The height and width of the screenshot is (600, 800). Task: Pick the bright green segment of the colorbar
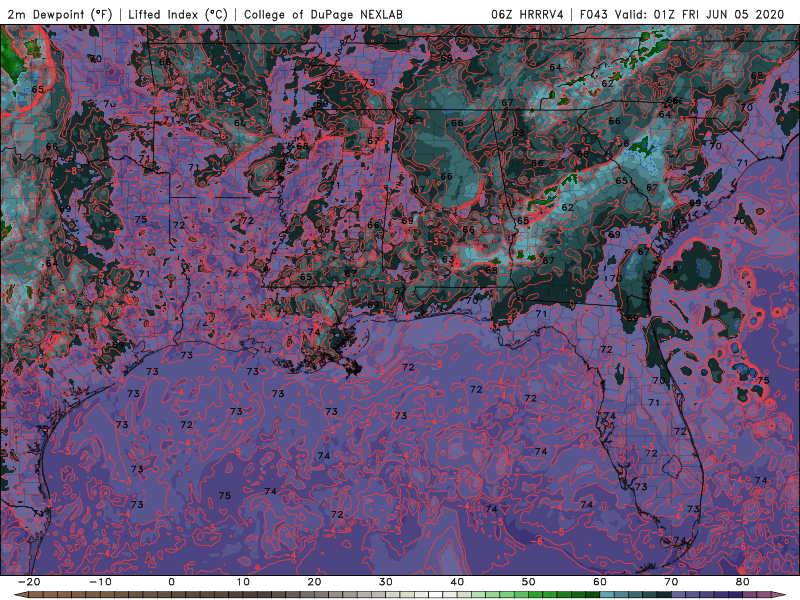[x=536, y=595]
